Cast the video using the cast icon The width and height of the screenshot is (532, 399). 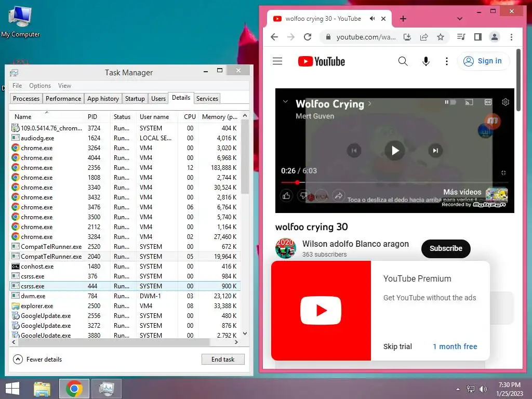(x=469, y=102)
